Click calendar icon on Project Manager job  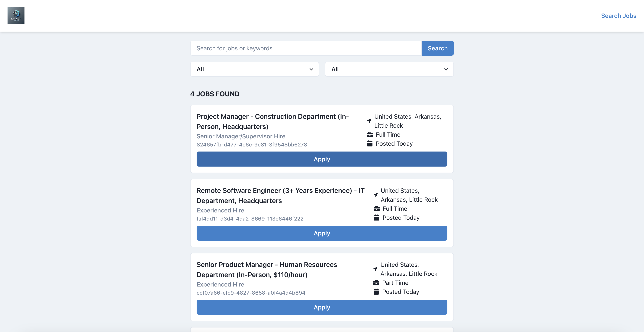point(370,144)
